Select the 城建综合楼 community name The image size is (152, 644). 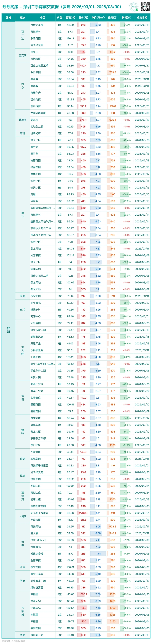[37, 554]
